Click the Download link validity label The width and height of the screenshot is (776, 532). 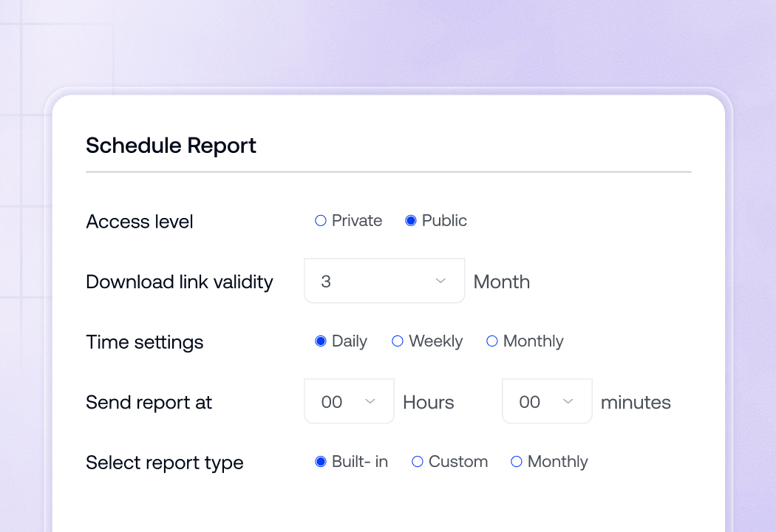pos(179,282)
